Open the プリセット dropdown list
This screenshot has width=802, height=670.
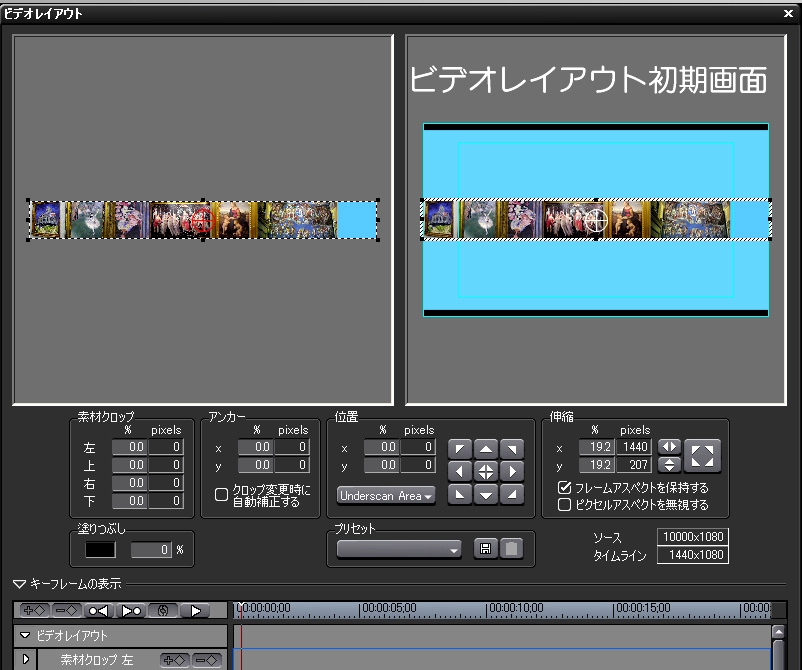[400, 549]
